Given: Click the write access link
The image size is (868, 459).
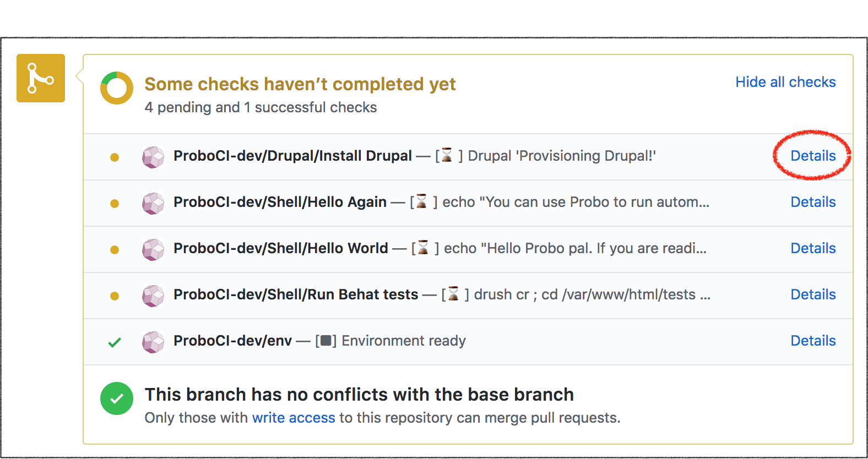Looking at the screenshot, I should click(x=294, y=418).
